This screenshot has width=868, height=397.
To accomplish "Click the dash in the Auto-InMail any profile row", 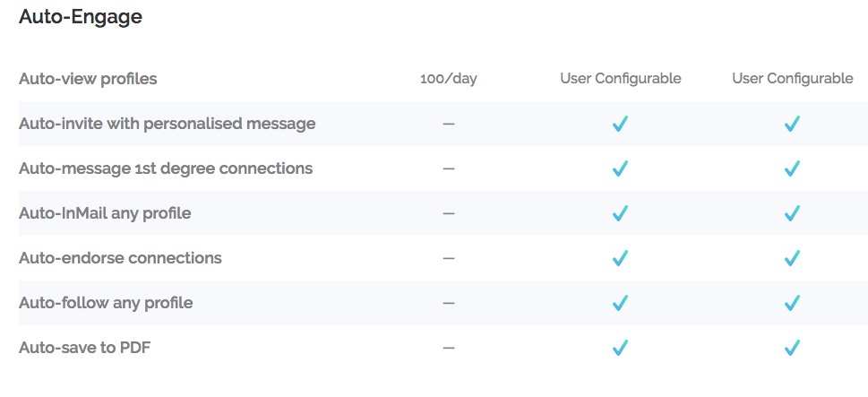I will (449, 213).
